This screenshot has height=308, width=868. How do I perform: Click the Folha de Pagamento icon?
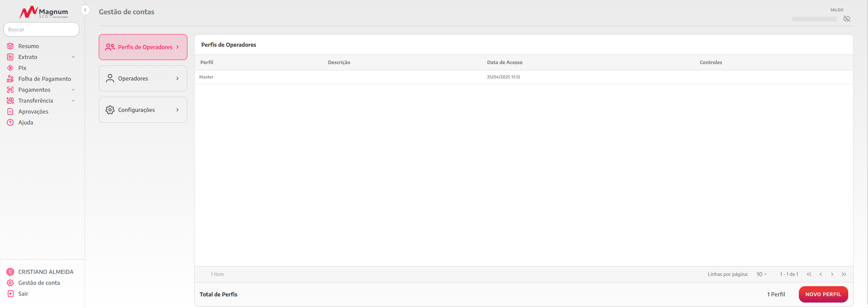click(10, 79)
